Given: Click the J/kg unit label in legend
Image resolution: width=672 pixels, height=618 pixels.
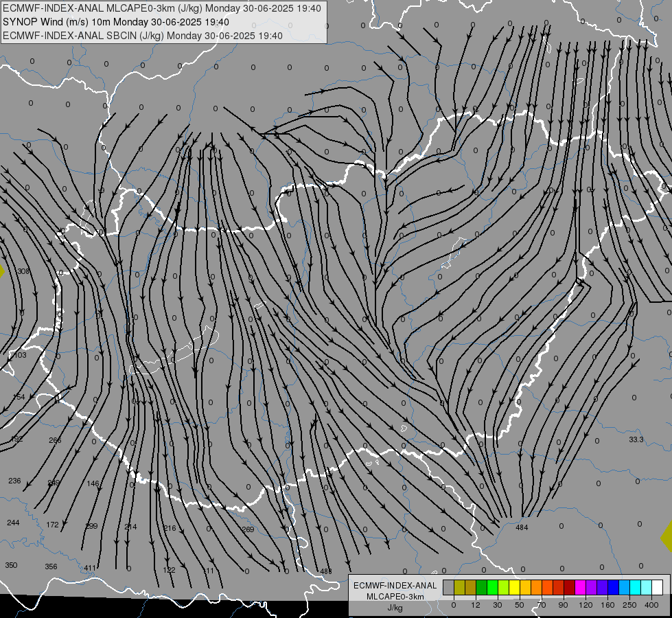Looking at the screenshot, I should pos(395,608).
